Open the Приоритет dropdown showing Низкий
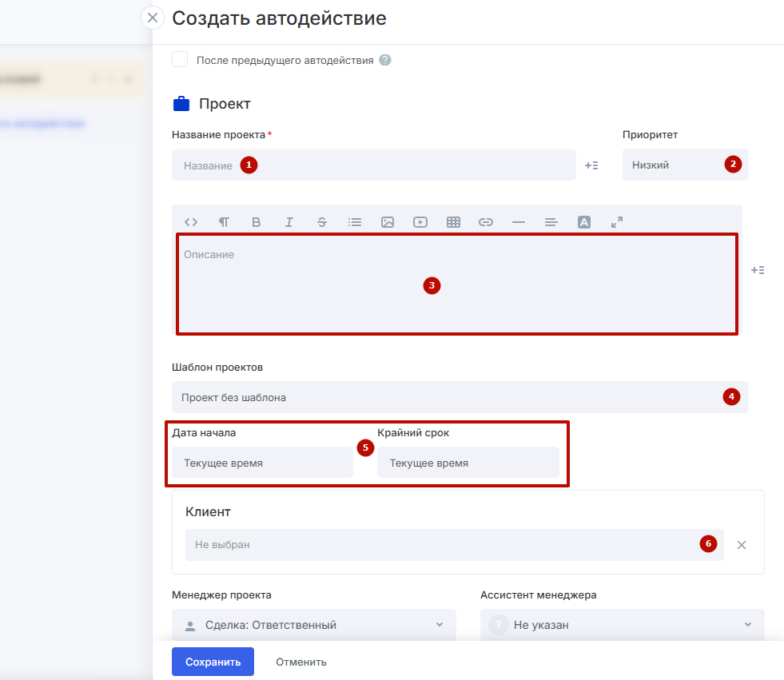The height and width of the screenshot is (680, 784). [684, 165]
